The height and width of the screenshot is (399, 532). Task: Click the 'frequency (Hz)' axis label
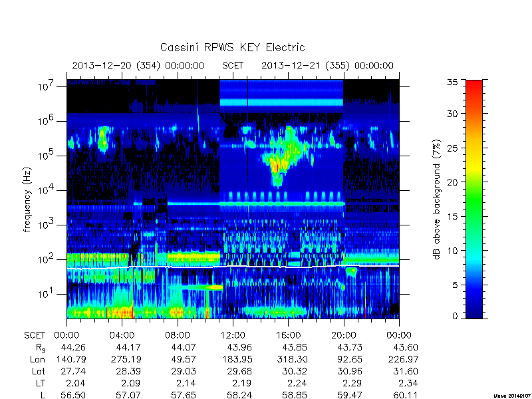click(27, 199)
